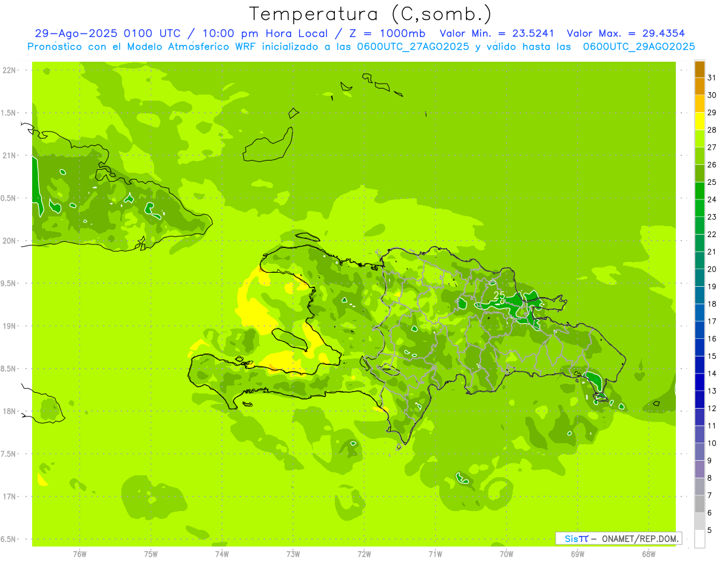
Task: Pick purple legend swatch between 9 and 10
Action: pos(699,452)
